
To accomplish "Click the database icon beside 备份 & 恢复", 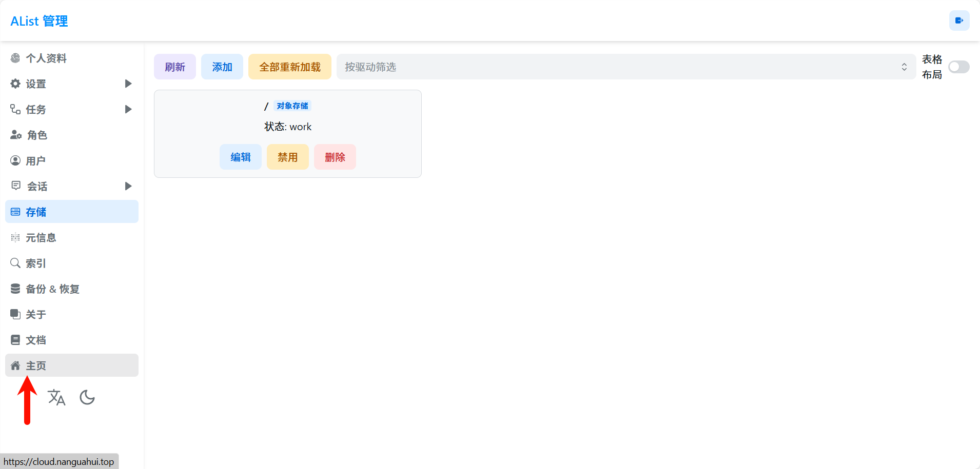I will 15,289.
